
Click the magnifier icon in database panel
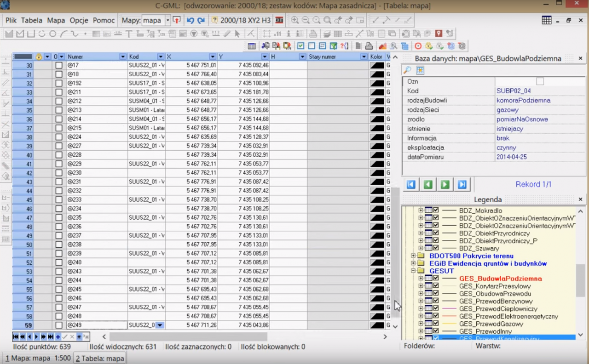point(407,70)
